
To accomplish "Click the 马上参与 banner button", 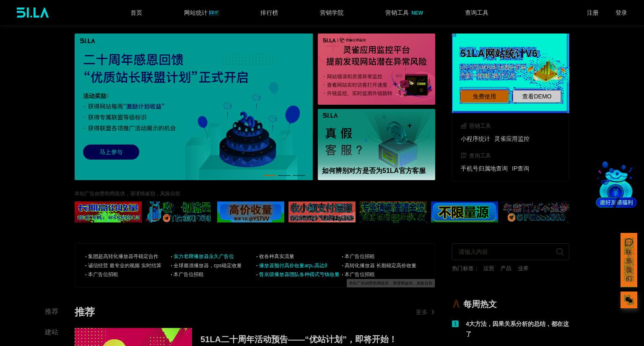I will click(111, 152).
